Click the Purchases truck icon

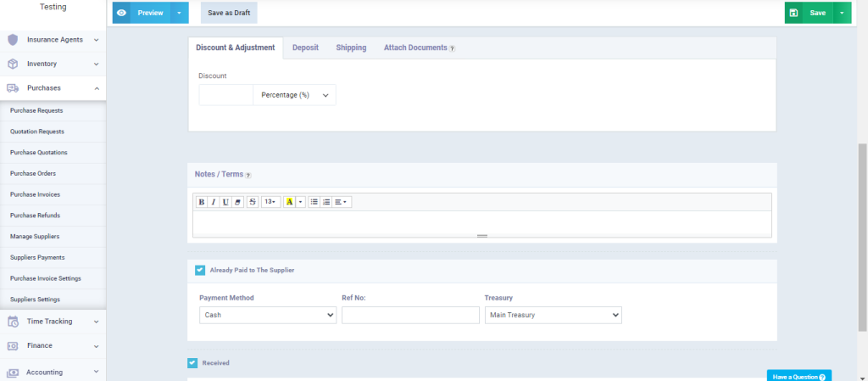point(13,88)
